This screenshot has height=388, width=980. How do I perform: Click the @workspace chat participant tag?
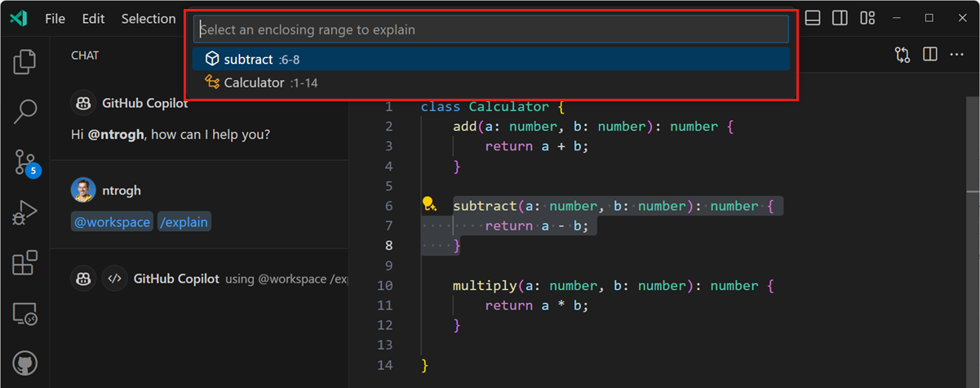point(113,222)
